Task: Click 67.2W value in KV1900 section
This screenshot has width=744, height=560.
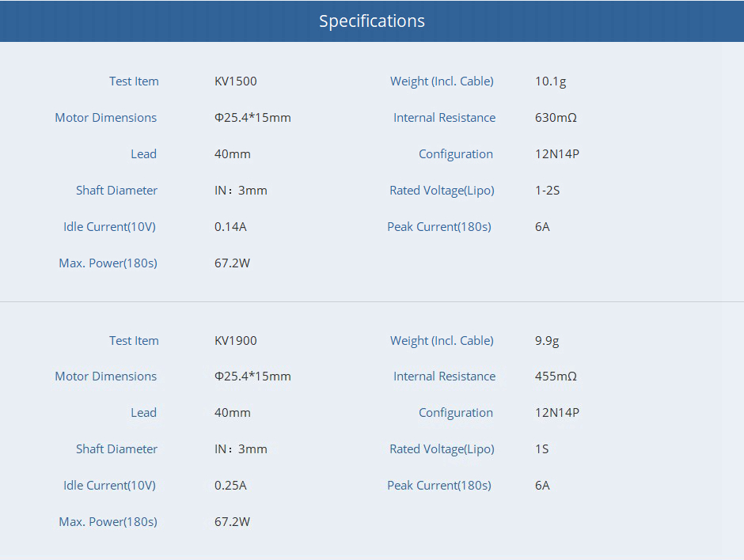Action: [232, 522]
